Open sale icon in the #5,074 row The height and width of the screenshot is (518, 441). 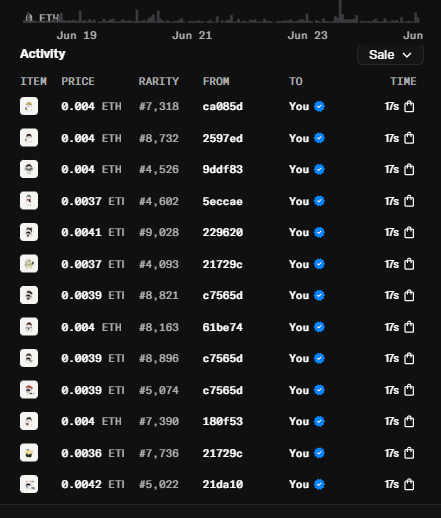click(x=409, y=390)
